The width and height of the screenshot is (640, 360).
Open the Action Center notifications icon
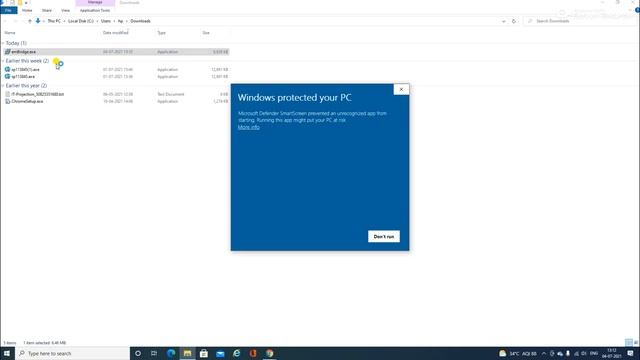click(631, 353)
